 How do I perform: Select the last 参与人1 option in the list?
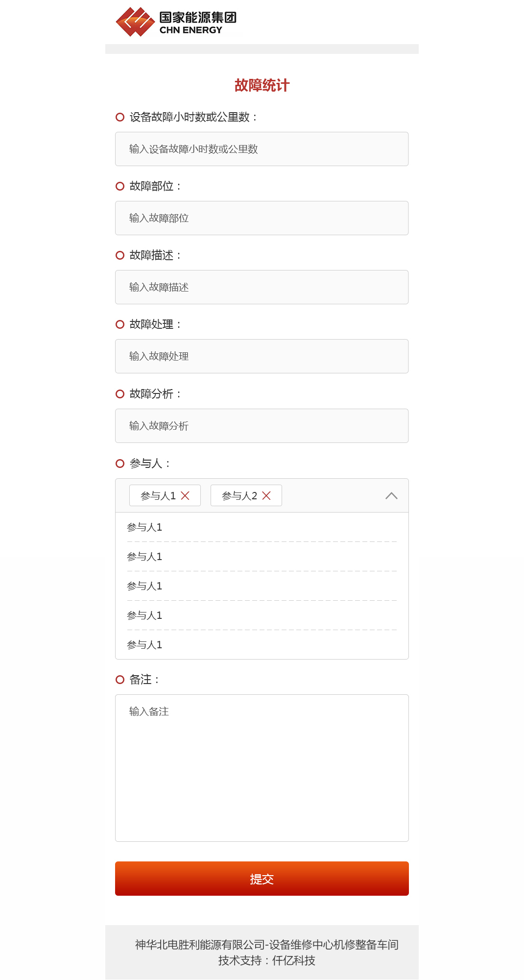(144, 645)
